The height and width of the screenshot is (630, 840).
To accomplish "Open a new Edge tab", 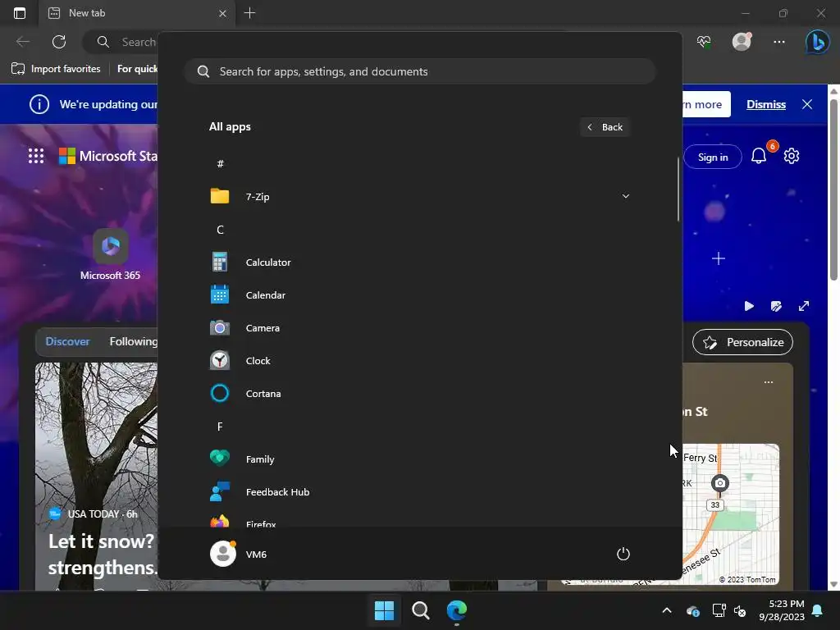I will pyautogui.click(x=249, y=13).
